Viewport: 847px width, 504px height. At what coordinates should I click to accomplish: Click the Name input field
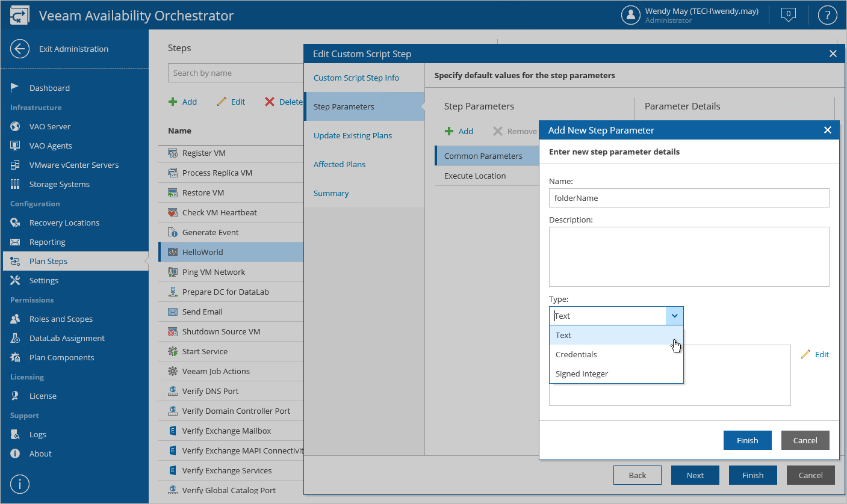coord(689,198)
